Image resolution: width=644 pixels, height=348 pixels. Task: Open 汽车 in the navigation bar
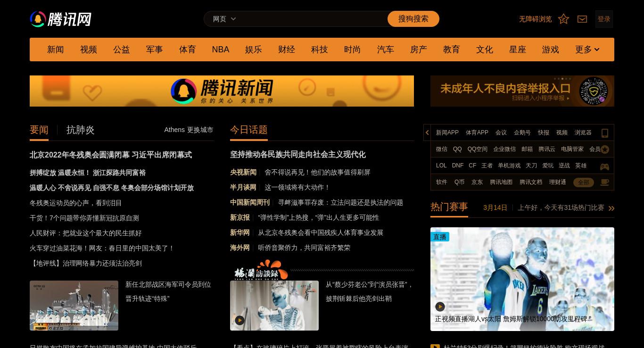[x=386, y=50]
